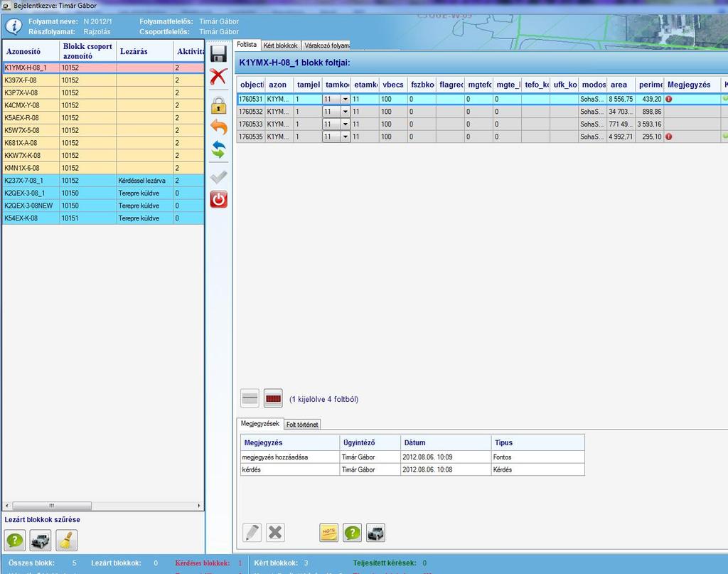728x574 pixels.
Task: Click the red power button icon
Action: tap(219, 199)
